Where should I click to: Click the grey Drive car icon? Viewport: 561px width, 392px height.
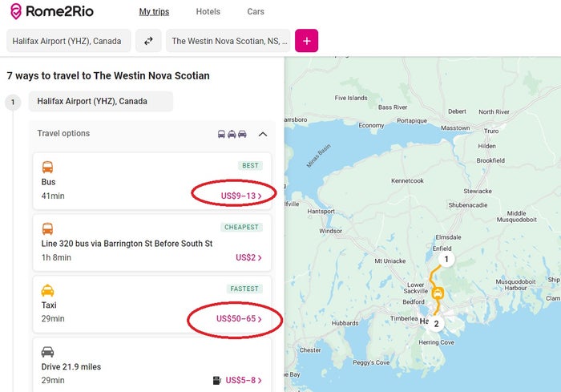(47, 352)
